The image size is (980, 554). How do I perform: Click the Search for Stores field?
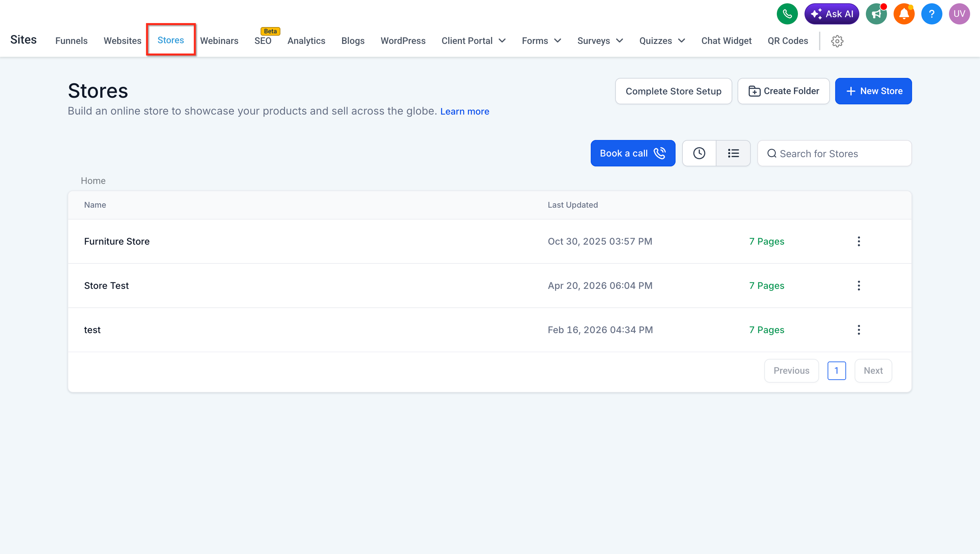point(834,154)
